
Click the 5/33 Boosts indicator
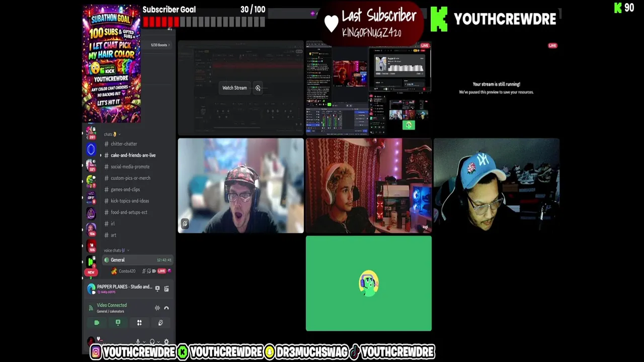pyautogui.click(x=160, y=45)
